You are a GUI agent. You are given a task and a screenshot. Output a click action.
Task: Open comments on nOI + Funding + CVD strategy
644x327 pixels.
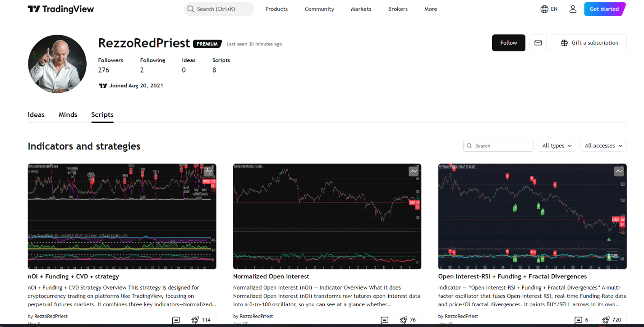pyautogui.click(x=176, y=320)
